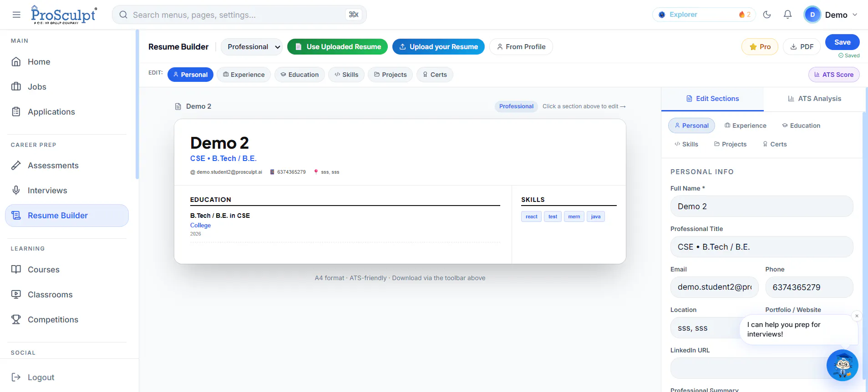Open the hamburger menu icon
868x392 pixels.
tap(16, 15)
